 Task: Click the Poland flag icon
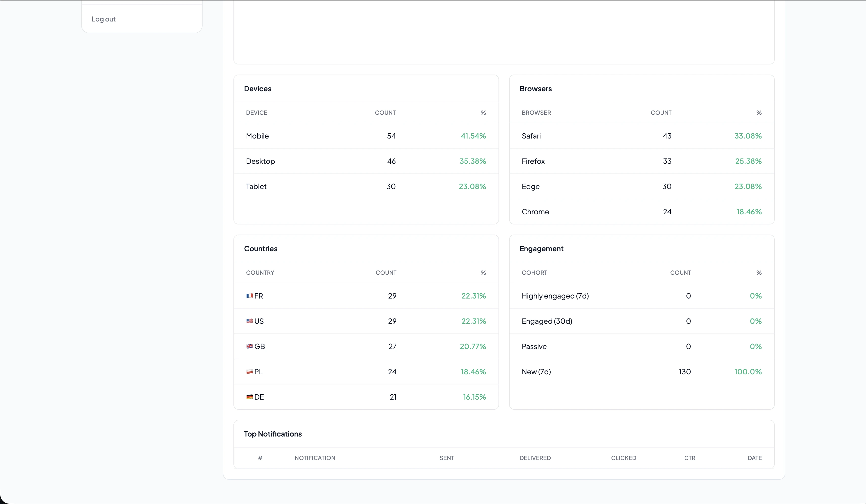click(x=249, y=372)
